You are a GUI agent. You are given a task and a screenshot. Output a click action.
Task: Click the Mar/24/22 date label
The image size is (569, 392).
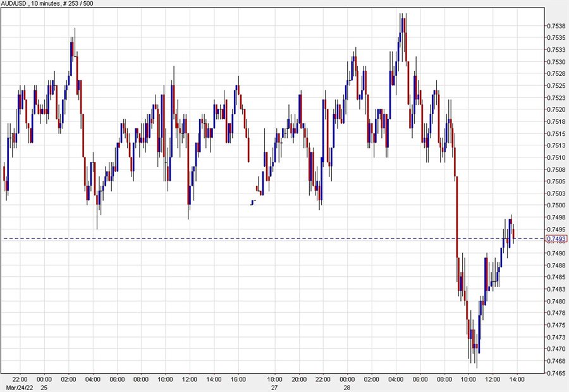coord(20,386)
